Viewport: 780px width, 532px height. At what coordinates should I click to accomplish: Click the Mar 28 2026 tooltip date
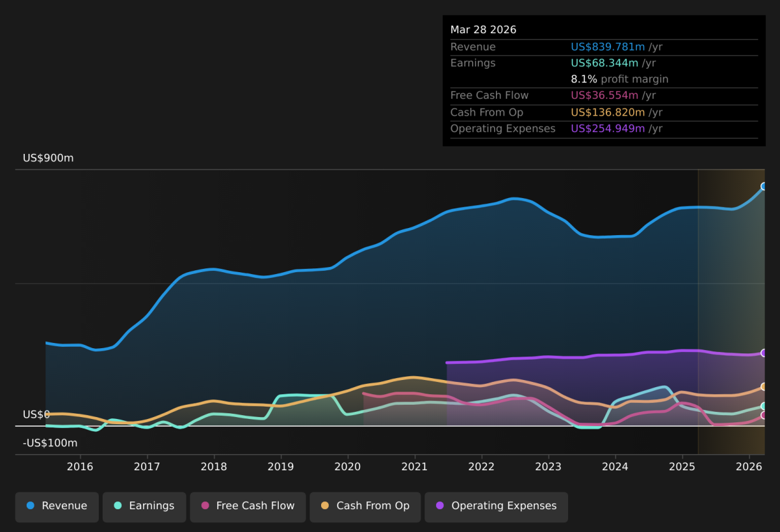click(484, 30)
